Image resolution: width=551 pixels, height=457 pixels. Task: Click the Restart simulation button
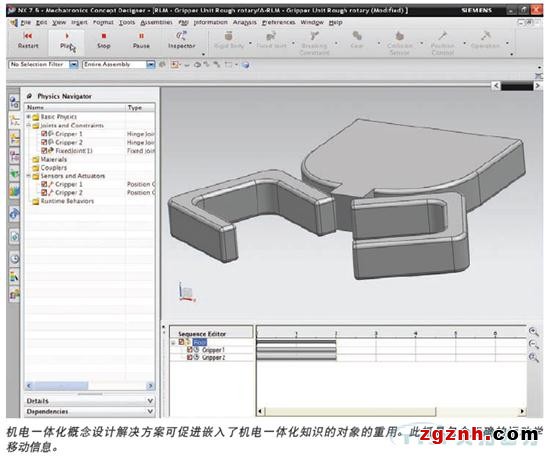(28, 41)
